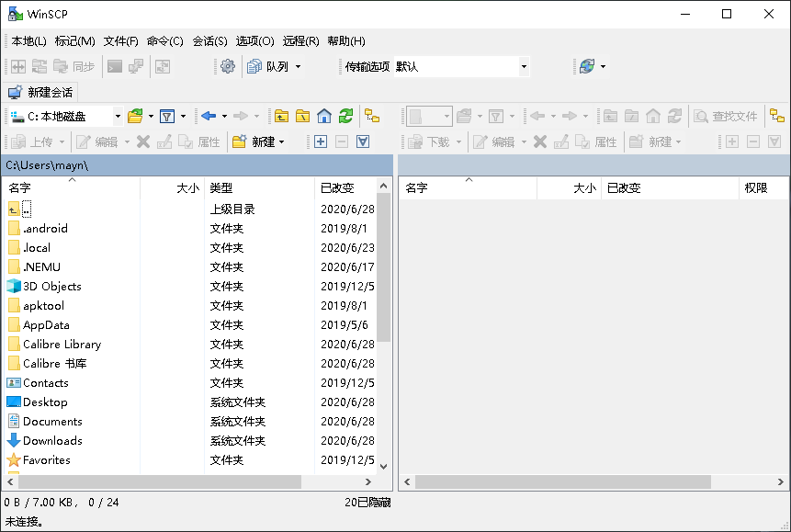The image size is (791, 532).
Task: Sort local files by 大小 column
Action: [x=172, y=187]
